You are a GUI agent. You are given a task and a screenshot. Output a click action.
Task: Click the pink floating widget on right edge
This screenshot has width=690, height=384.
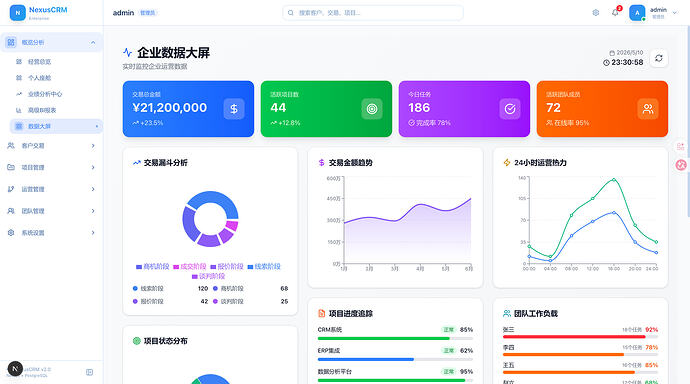pos(681,165)
